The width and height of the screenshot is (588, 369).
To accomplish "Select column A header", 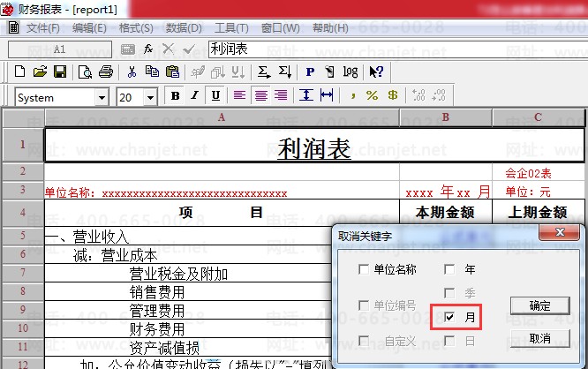I will click(222, 117).
